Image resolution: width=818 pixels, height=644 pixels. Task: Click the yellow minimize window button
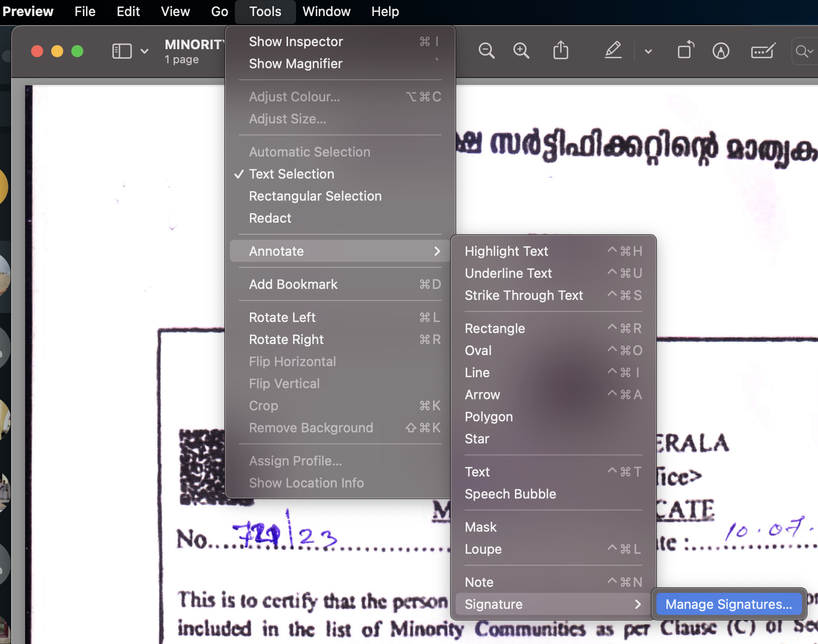[x=57, y=51]
